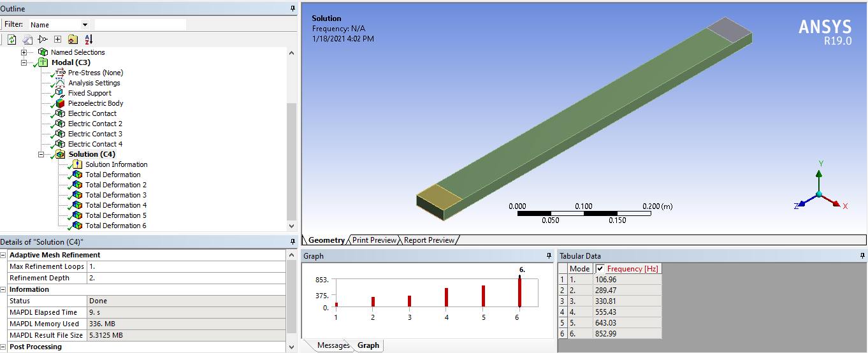Open the Print Preview tab

click(x=374, y=240)
